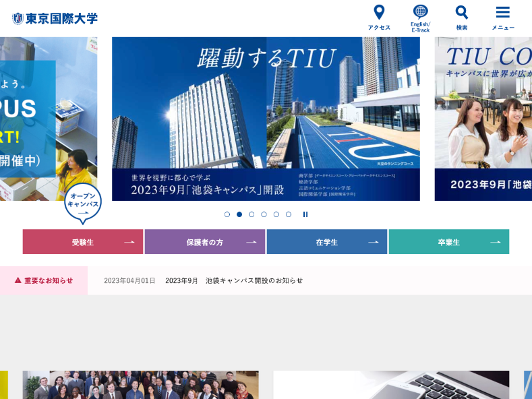
Task: Open the 躍動するTIU main banner
Action: click(266, 119)
